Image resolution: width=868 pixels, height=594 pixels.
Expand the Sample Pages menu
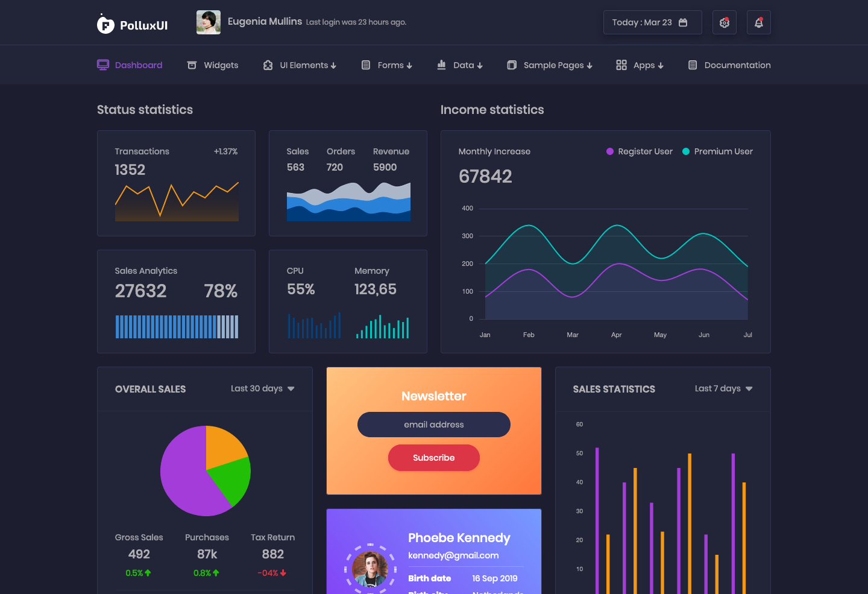point(550,65)
